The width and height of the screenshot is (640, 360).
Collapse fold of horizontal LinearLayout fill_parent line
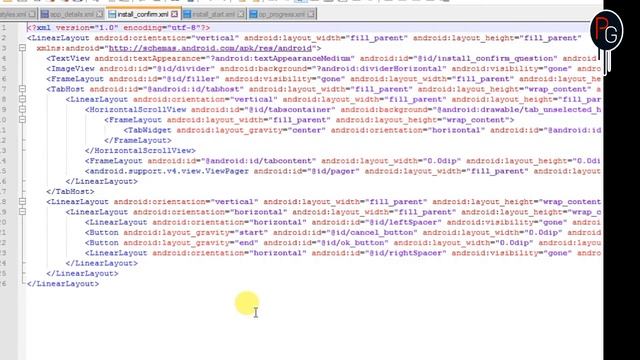[x=22, y=212]
